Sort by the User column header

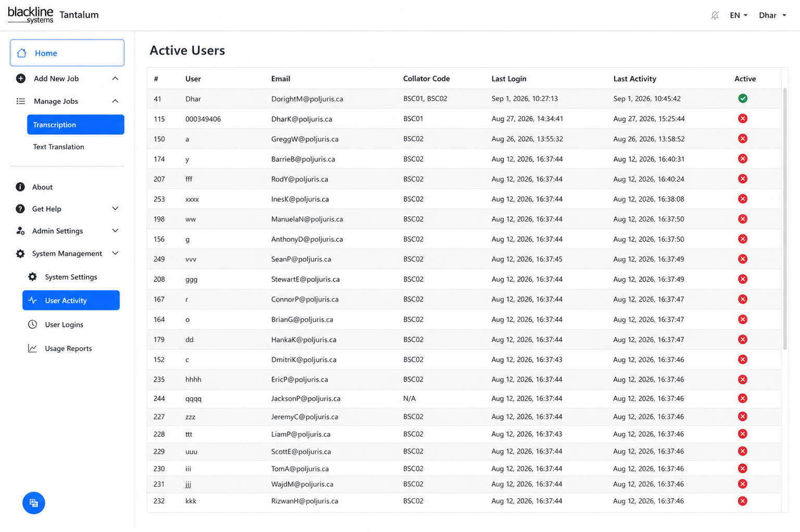[193, 79]
